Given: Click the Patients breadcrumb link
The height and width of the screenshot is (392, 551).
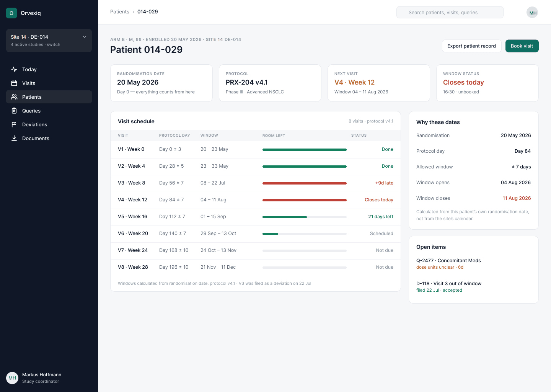Looking at the screenshot, I should (x=120, y=12).
